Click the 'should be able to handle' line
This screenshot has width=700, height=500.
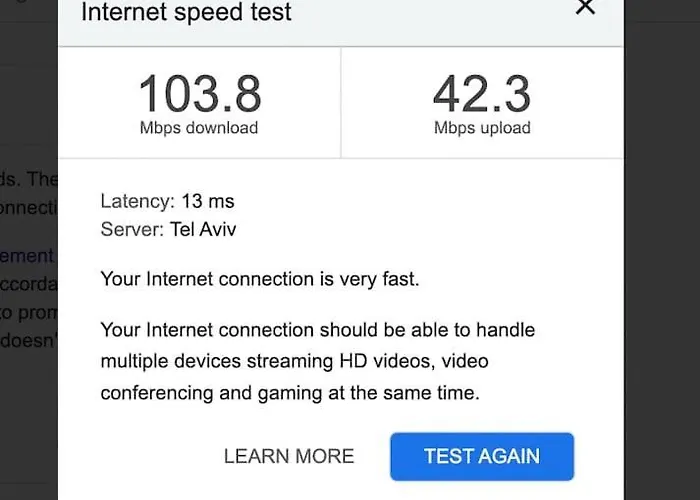tap(318, 329)
